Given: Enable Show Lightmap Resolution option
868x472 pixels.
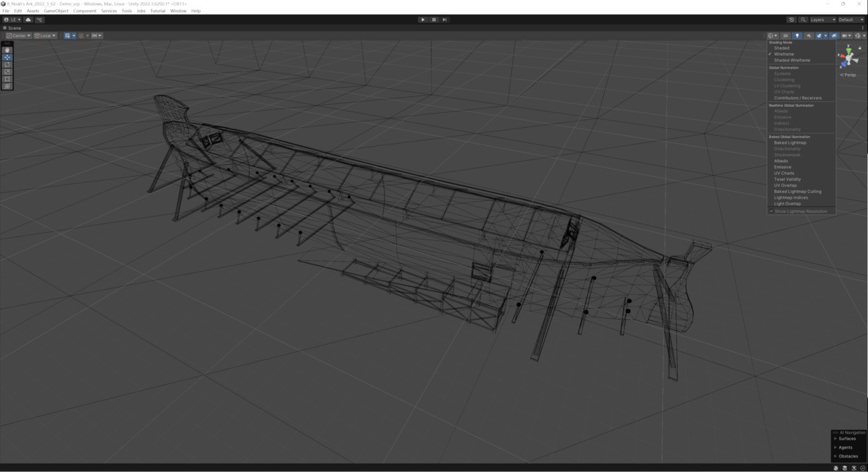Looking at the screenshot, I should 800,211.
